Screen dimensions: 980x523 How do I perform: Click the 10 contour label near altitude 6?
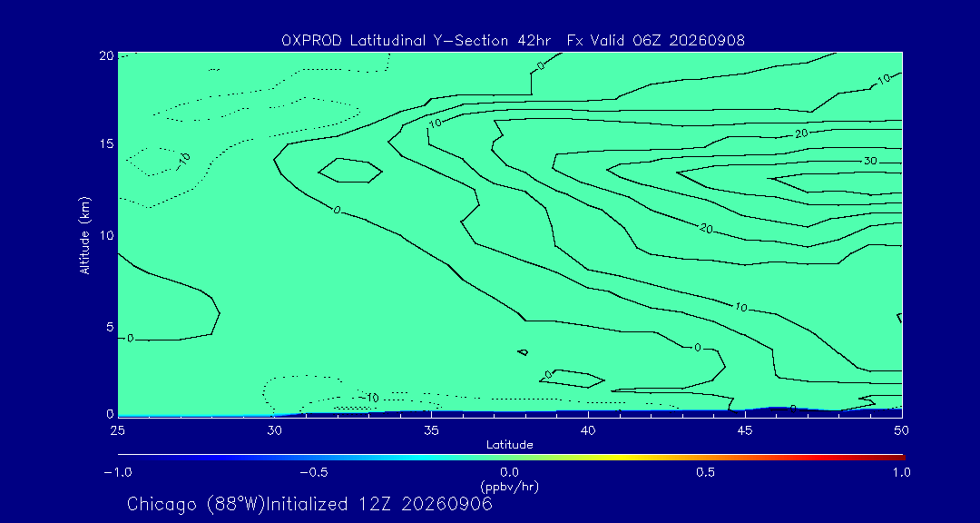pyautogui.click(x=740, y=307)
